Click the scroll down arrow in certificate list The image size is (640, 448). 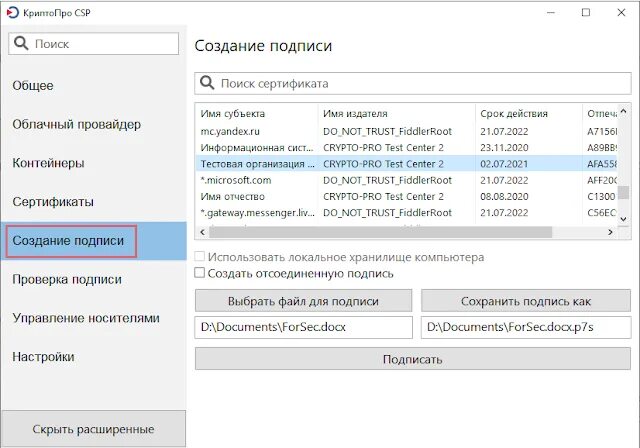(623, 219)
